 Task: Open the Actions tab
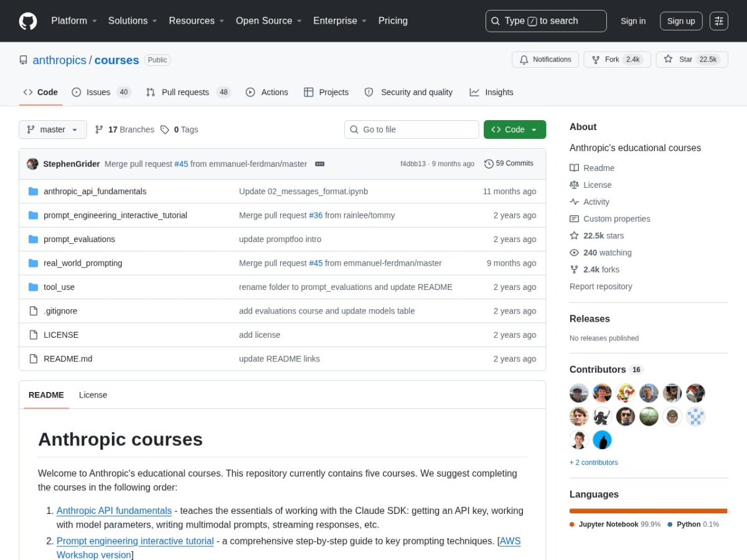pos(267,92)
